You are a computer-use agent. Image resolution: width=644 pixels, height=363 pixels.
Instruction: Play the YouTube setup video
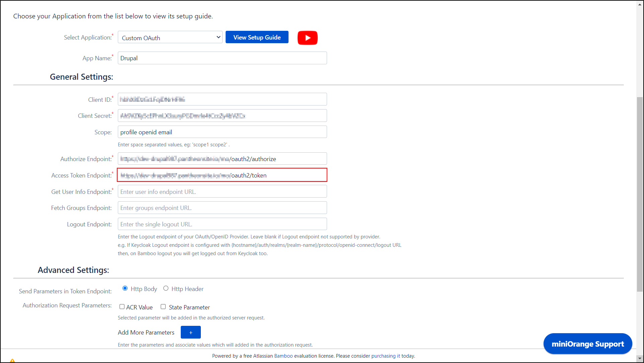(307, 38)
